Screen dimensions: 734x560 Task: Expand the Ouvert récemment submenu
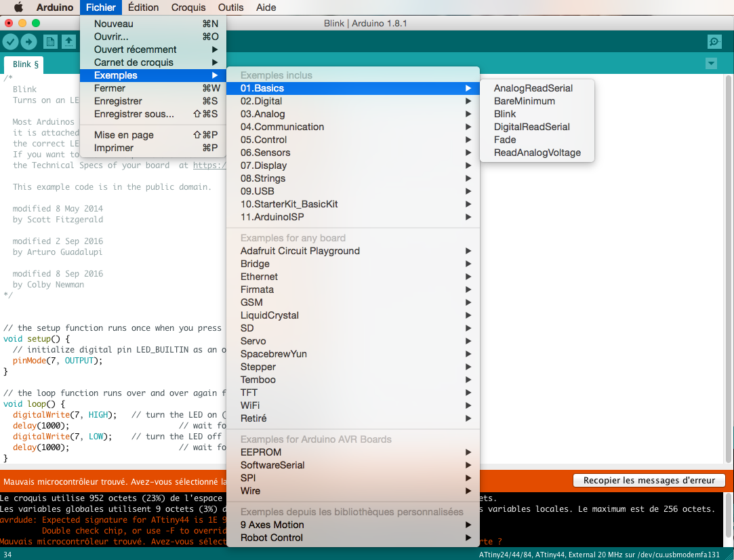(x=153, y=49)
